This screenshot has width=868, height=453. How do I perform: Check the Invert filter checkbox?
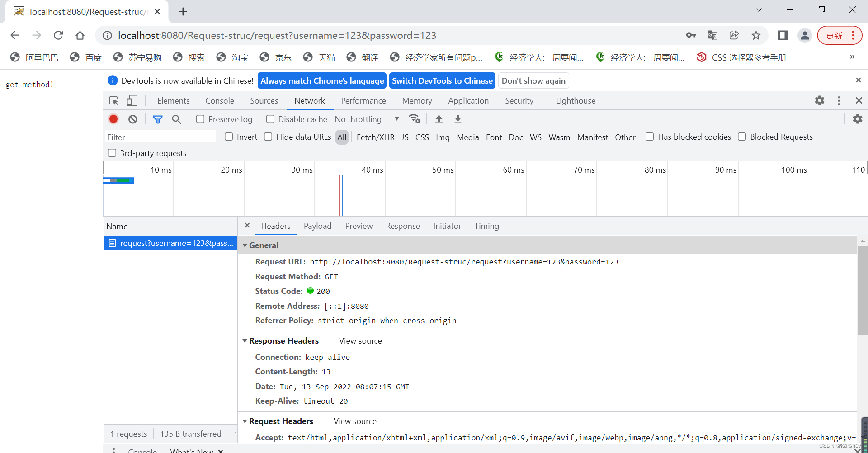tap(229, 137)
